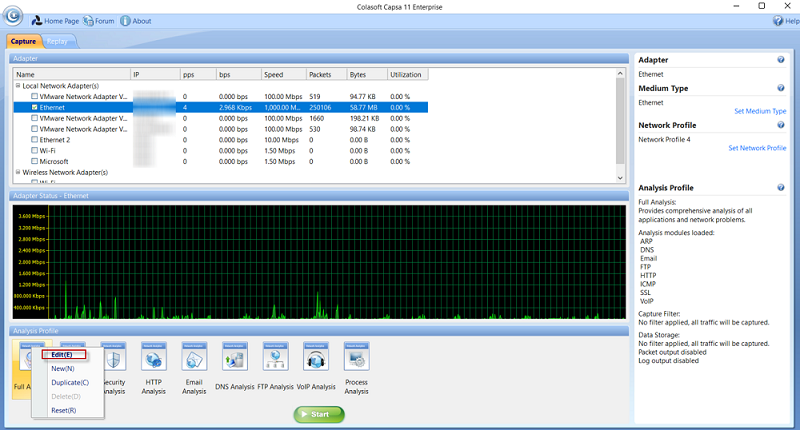Image resolution: width=800 pixels, height=430 pixels.
Task: Open help for Analysis Profile section
Action: 781,188
